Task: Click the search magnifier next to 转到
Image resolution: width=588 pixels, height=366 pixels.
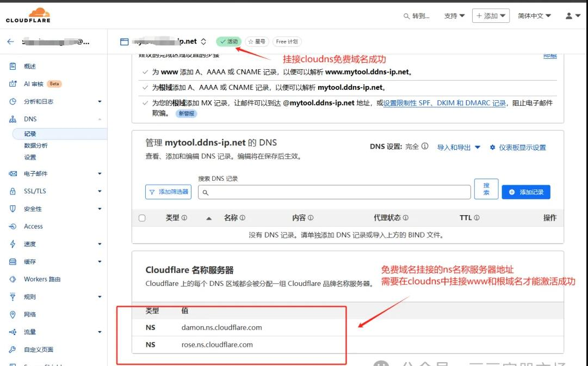Action: tap(406, 16)
